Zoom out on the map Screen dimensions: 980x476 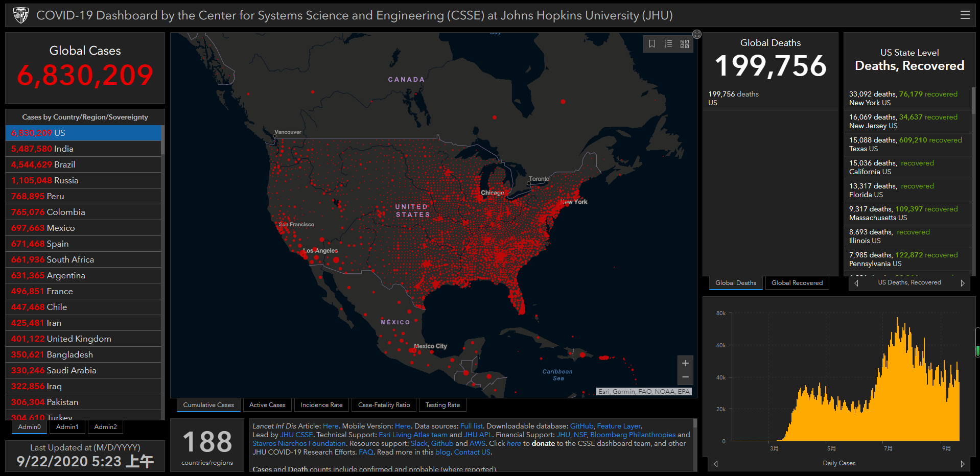tap(685, 377)
